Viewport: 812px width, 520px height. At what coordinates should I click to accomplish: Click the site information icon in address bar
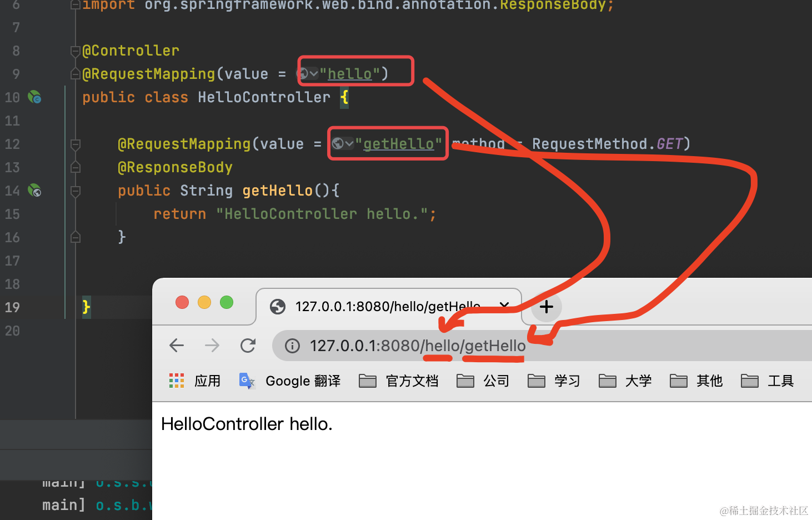point(292,346)
